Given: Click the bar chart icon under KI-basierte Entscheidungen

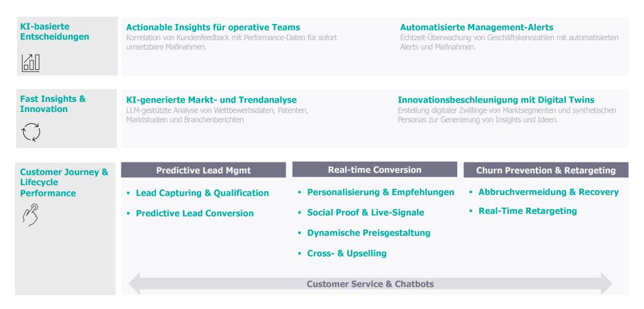Looking at the screenshot, I should coord(30,62).
